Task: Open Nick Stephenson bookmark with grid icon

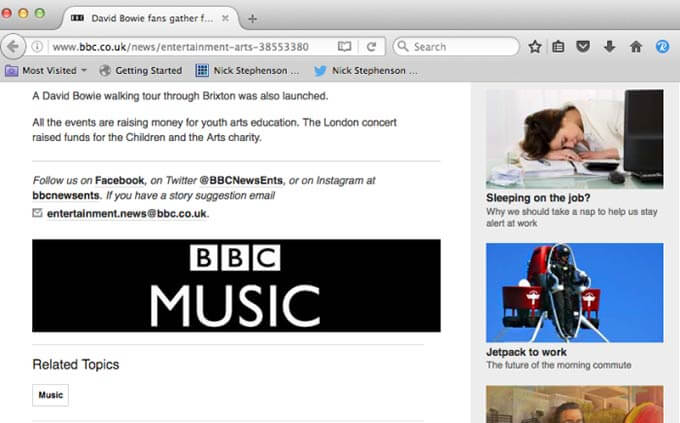Action: (x=248, y=70)
